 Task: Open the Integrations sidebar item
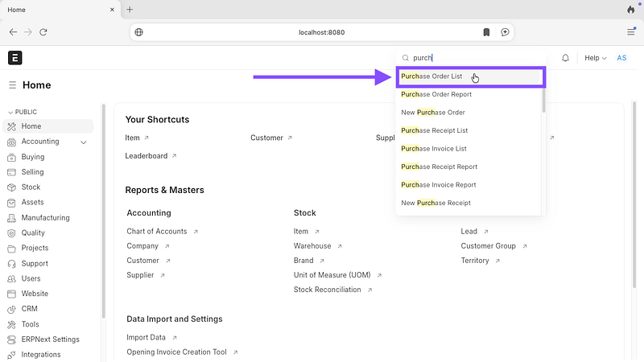tap(40, 355)
